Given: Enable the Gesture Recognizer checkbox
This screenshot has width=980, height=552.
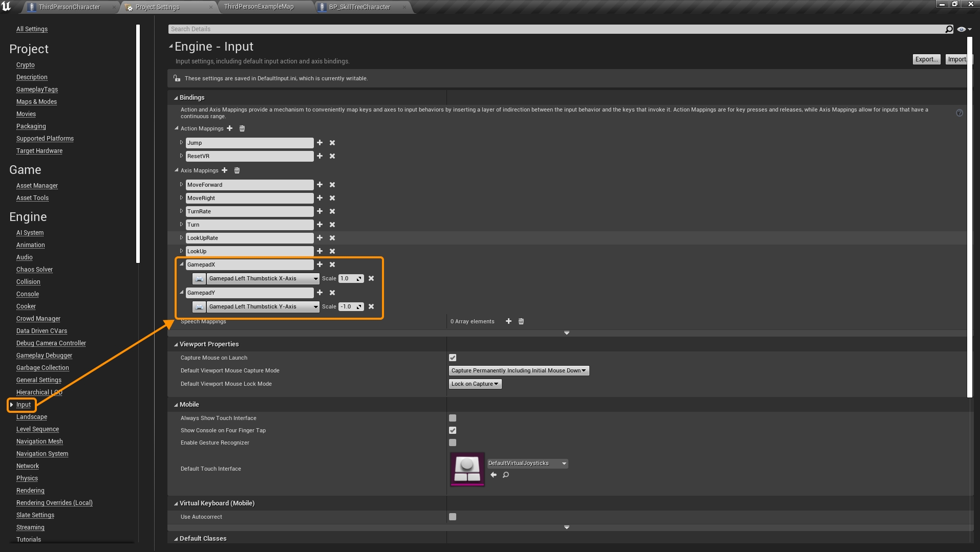Looking at the screenshot, I should click(453, 443).
